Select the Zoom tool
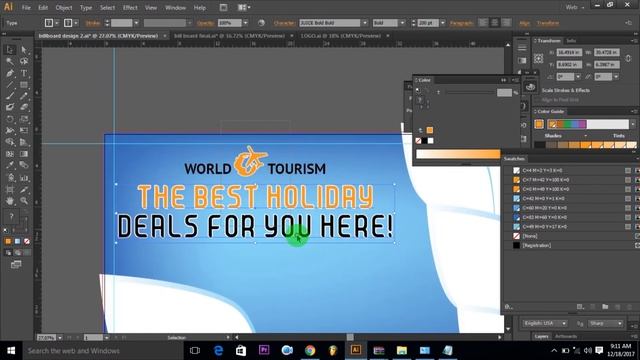 24,201
